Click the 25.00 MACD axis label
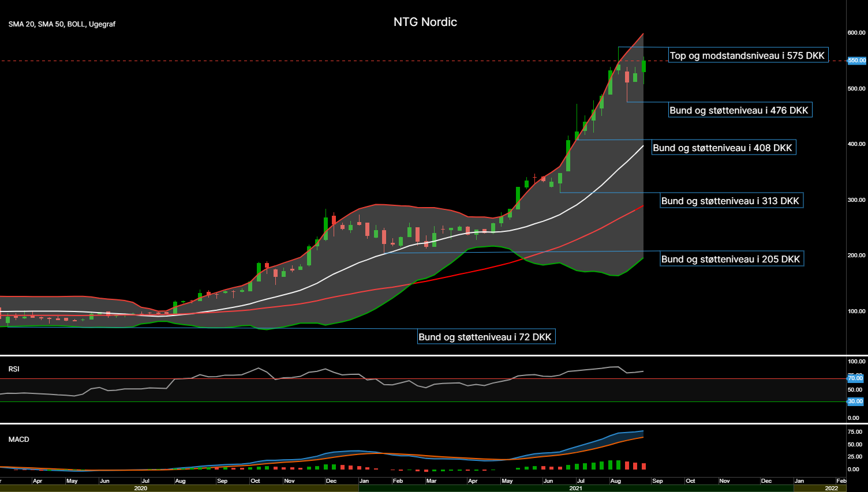 [x=855, y=457]
